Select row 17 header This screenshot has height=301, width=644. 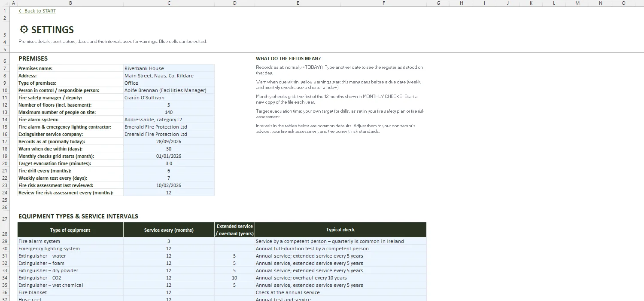(x=5, y=141)
